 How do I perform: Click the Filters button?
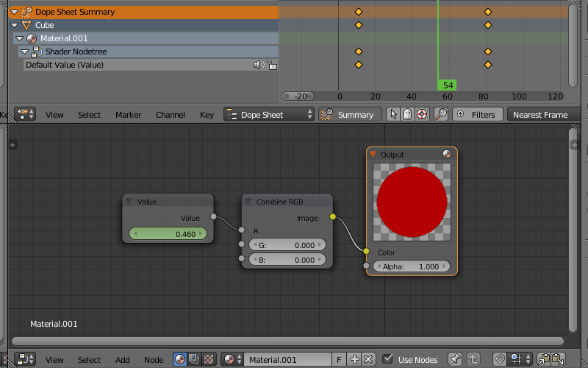(477, 114)
